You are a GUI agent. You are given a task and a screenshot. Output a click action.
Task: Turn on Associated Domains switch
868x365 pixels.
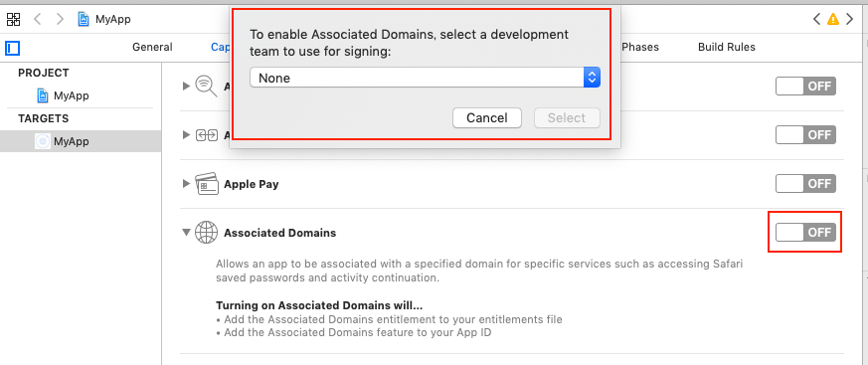pyautogui.click(x=805, y=233)
